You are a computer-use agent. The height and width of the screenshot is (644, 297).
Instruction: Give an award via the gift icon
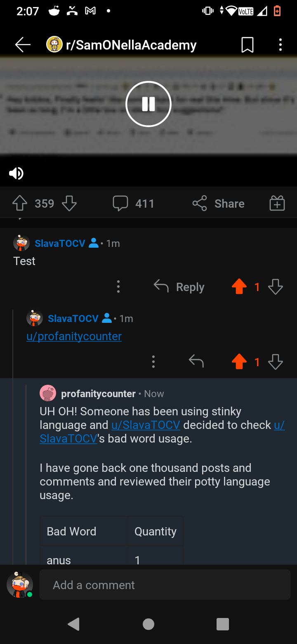[277, 203]
